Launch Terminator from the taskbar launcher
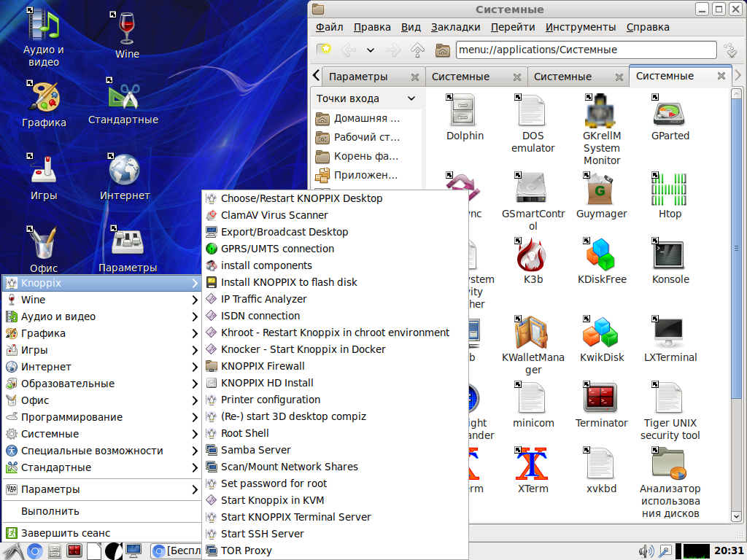Viewport: 747px width, 560px height. pyautogui.click(x=74, y=551)
